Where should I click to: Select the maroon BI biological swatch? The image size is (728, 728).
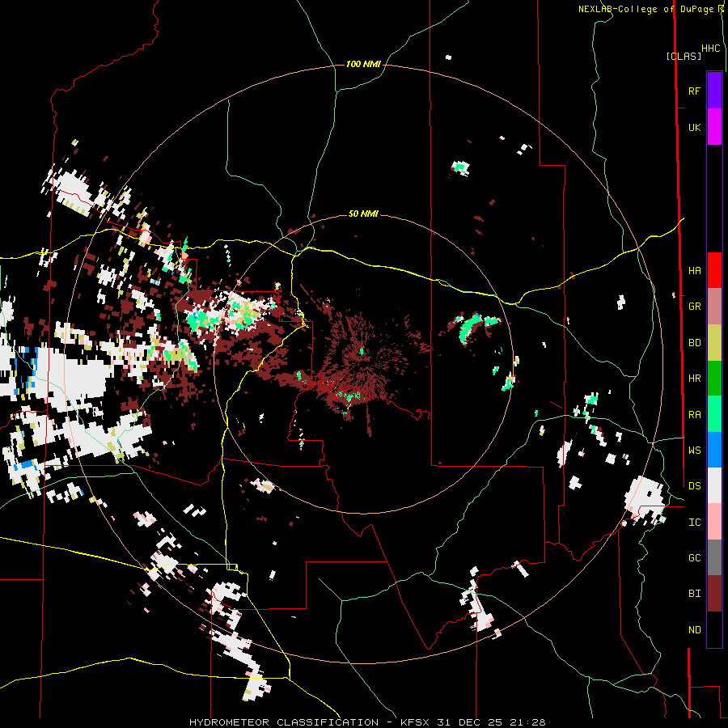pos(714,594)
